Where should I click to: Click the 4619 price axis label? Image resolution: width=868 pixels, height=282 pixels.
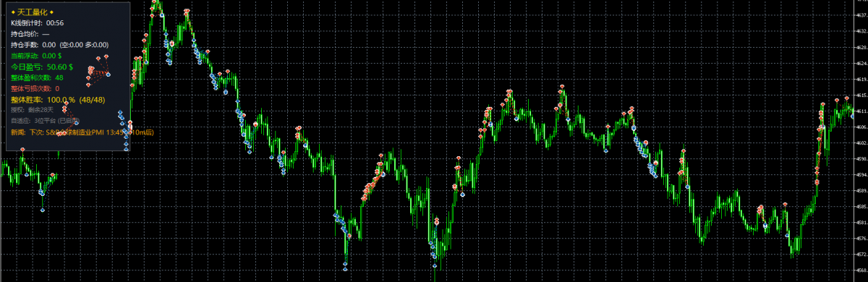pyautogui.click(x=861, y=80)
